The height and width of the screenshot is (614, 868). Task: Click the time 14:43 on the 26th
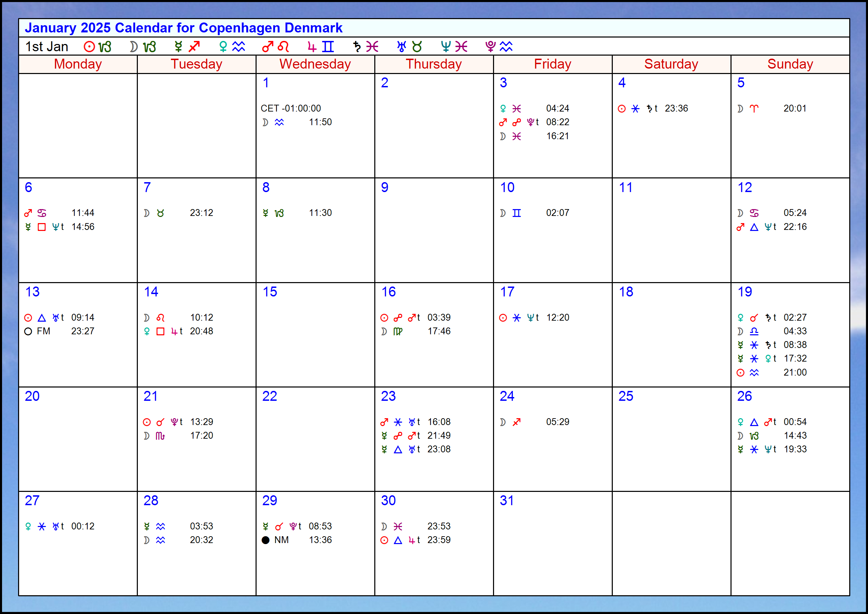tap(795, 436)
